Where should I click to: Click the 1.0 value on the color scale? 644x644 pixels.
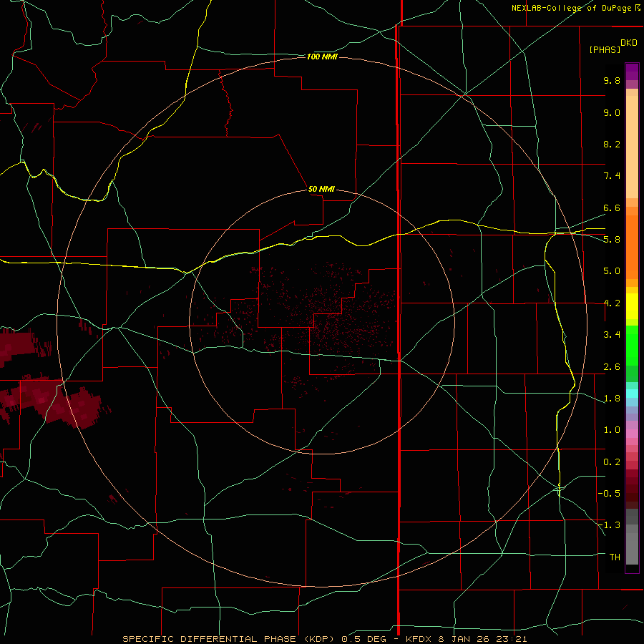[x=612, y=430]
